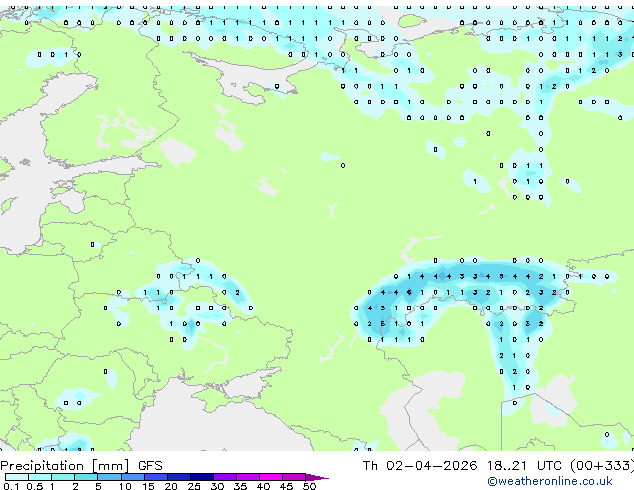Click the '18..21 UTC' time range text

pos(524,466)
